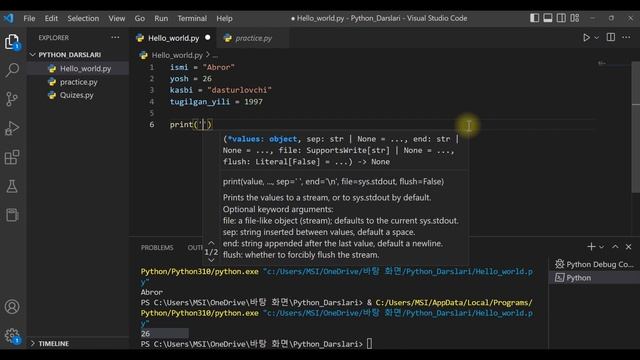Open Explorer Views and More Actions
This screenshot has width=640, height=360.
[116, 38]
